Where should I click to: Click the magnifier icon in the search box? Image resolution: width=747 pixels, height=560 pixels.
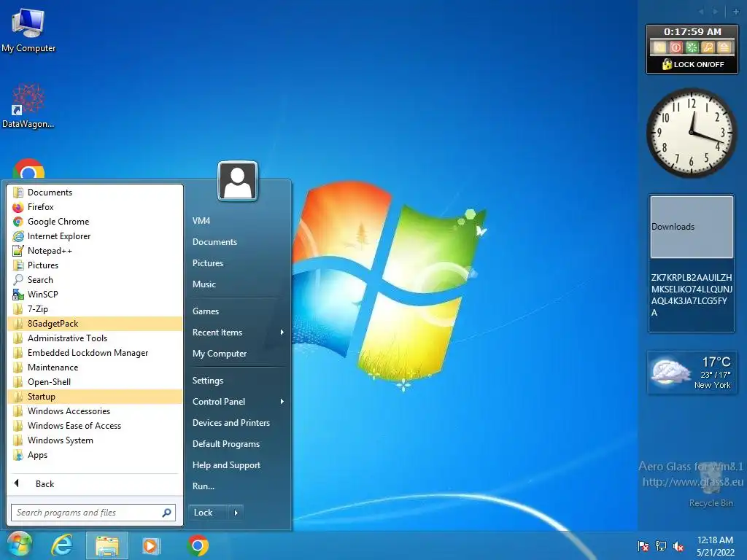click(167, 513)
